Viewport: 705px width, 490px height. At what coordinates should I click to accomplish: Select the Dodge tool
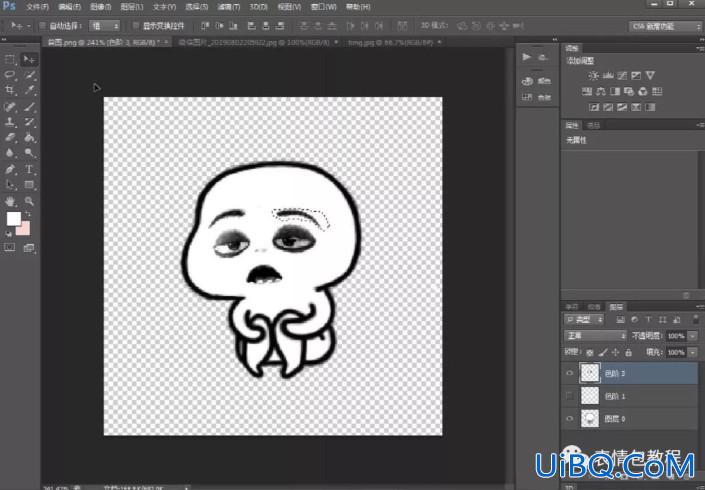click(29, 153)
